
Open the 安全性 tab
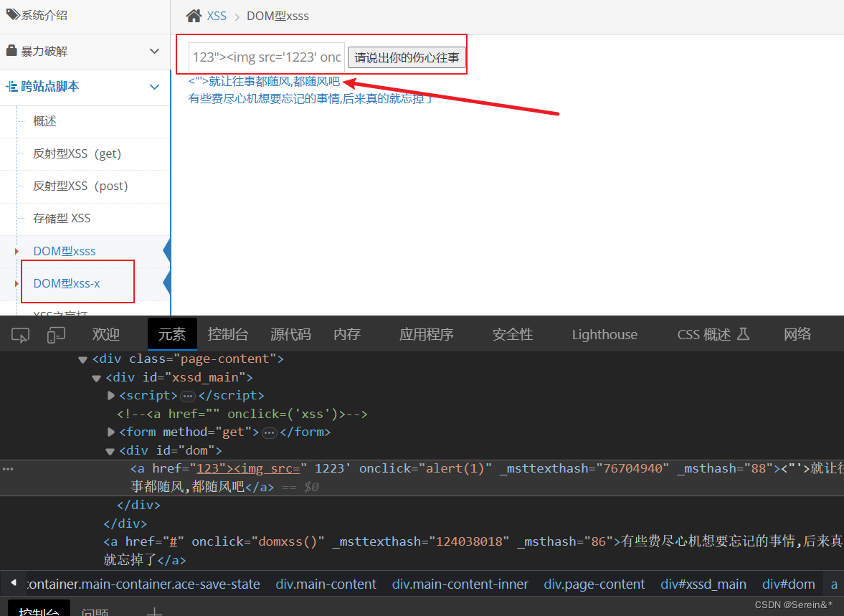pos(513,334)
